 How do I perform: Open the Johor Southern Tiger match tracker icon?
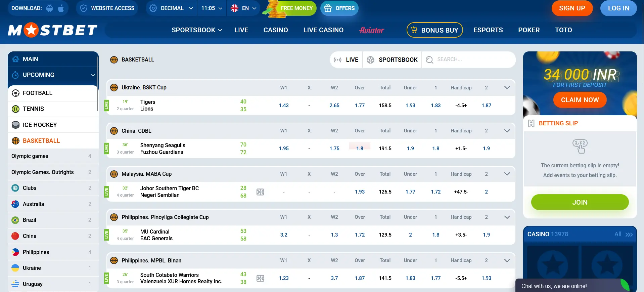coord(260,192)
